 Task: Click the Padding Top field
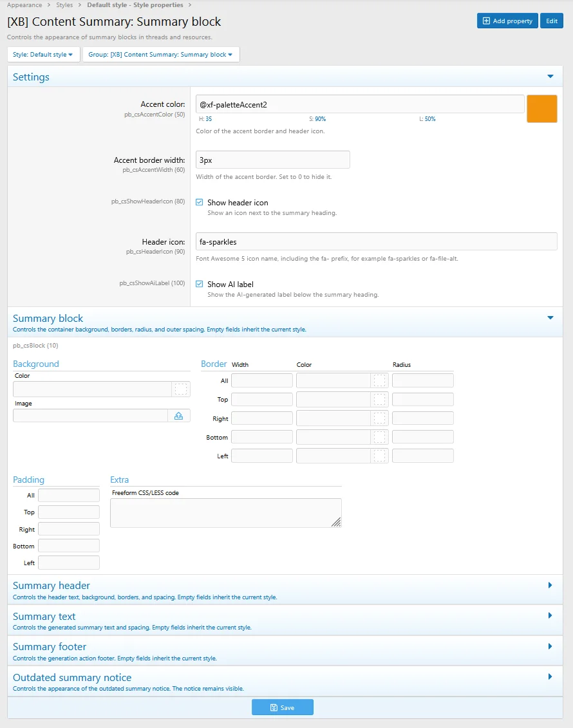click(x=69, y=512)
